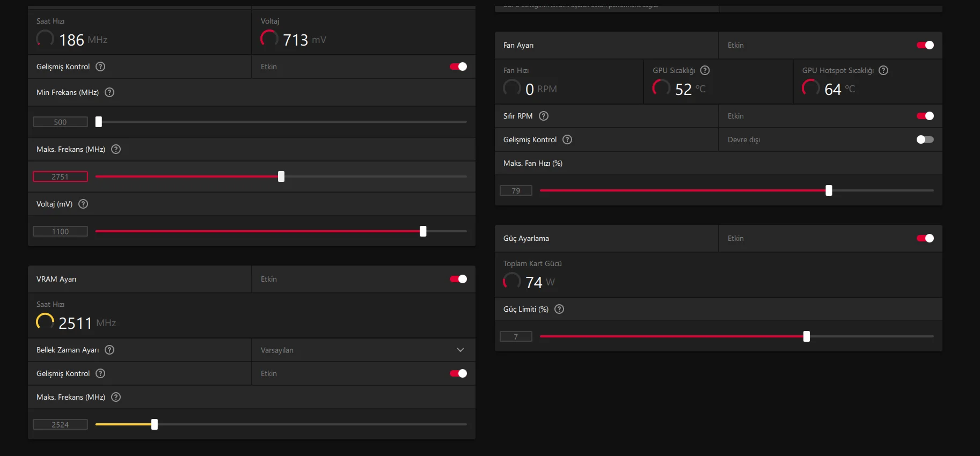This screenshot has height=456, width=980.
Task: Click help icon beside Güç Limiti (%)
Action: pos(559,309)
